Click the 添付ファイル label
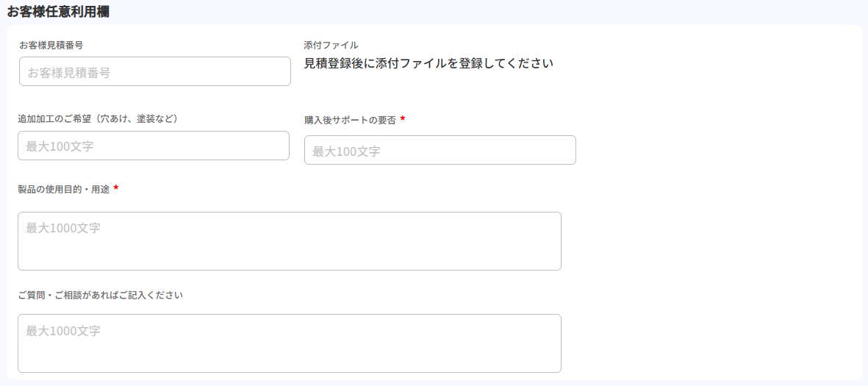868x386 pixels. tap(331, 45)
